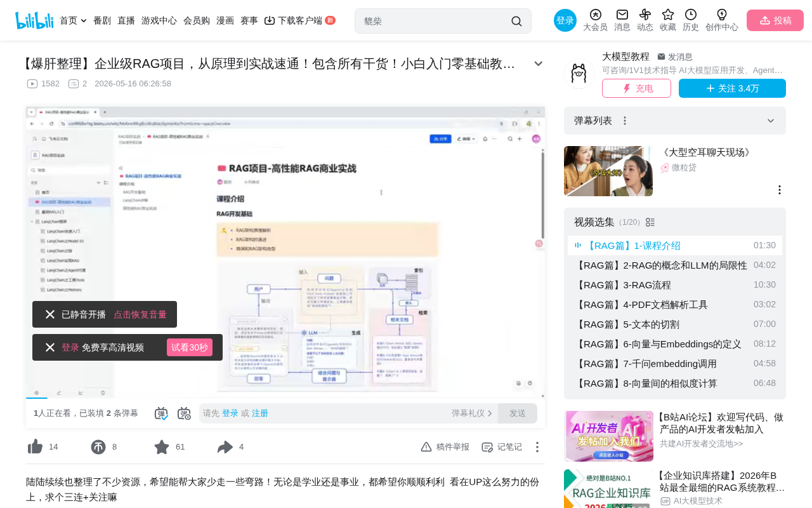The image size is (812, 508).
Task: Share the video with arrow icon
Action: click(x=225, y=447)
